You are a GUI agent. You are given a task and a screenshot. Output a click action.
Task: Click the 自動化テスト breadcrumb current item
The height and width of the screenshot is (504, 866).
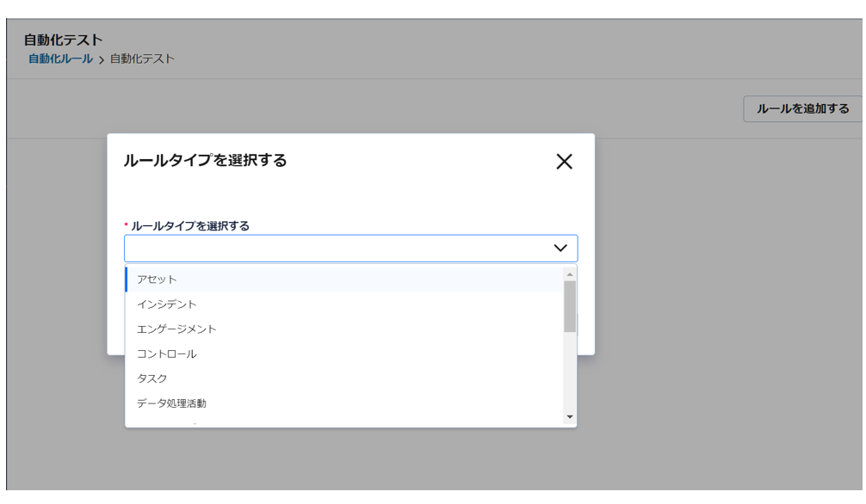[x=142, y=58]
